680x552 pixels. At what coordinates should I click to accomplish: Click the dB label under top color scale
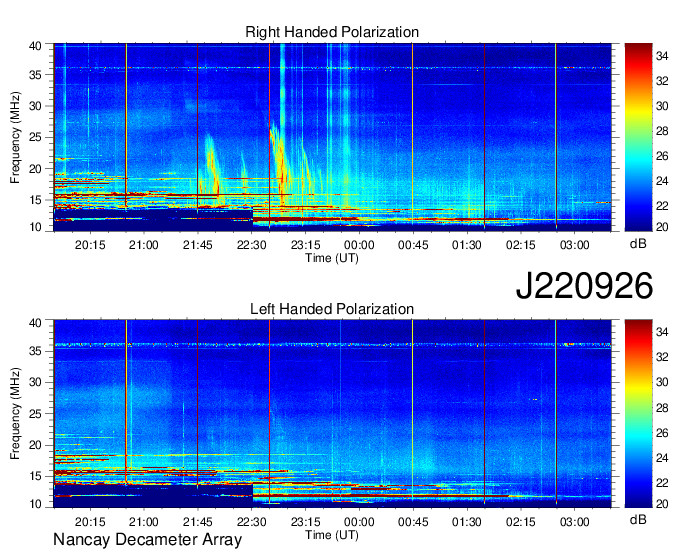pyautogui.click(x=638, y=244)
